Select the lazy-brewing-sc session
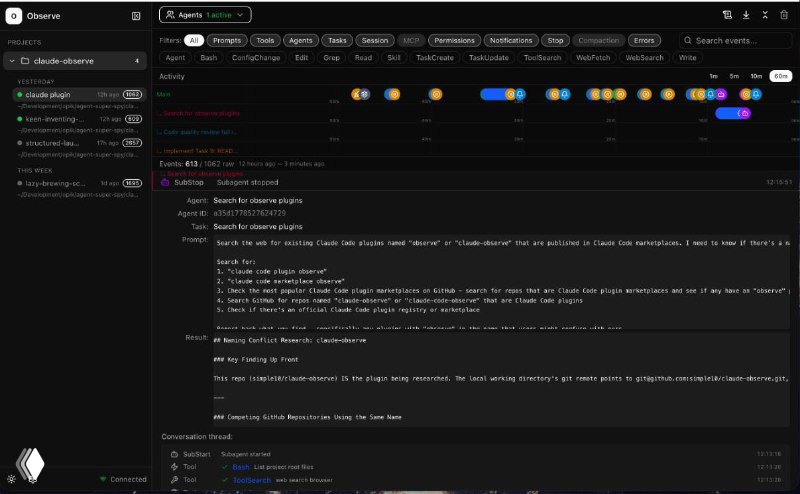 tap(80, 183)
